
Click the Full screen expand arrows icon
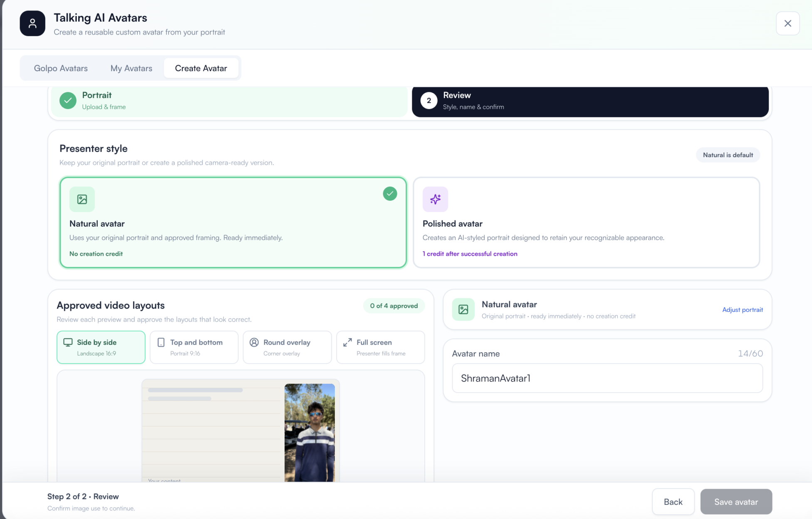tap(347, 342)
